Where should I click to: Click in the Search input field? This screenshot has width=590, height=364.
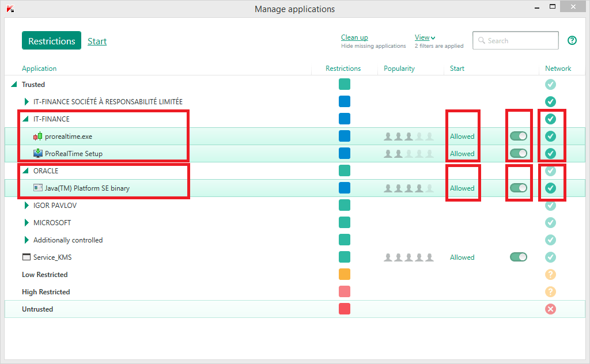click(x=516, y=40)
